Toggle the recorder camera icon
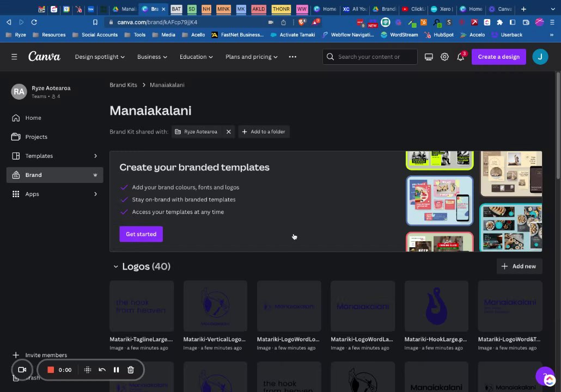The image size is (561, 392). pos(22,370)
